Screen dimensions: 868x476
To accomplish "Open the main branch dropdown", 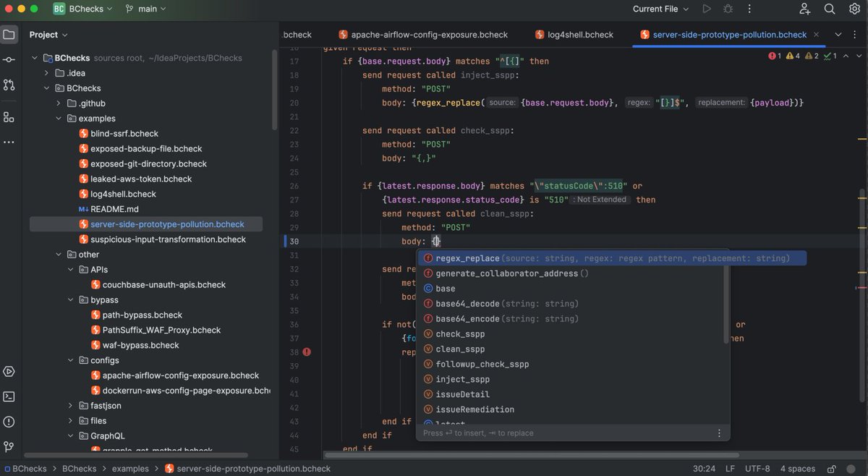I will point(145,9).
